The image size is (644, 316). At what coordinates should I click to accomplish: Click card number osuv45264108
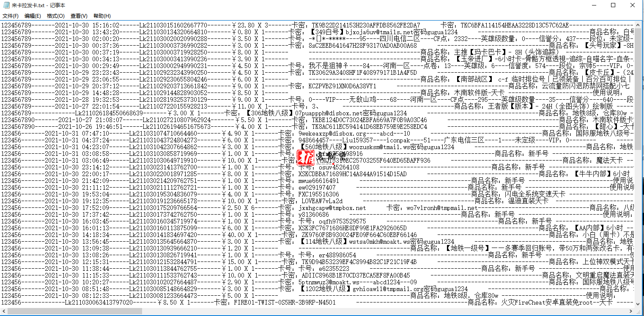click(339, 167)
